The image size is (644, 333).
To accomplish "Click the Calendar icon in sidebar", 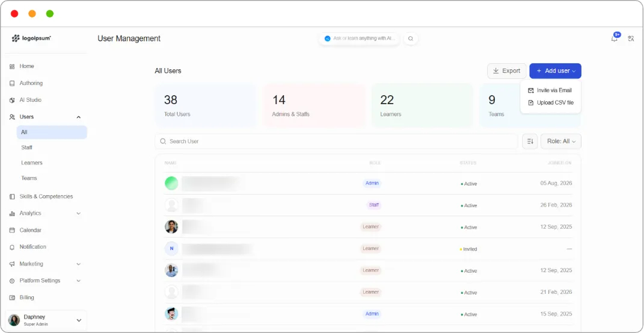I will pyautogui.click(x=12, y=230).
